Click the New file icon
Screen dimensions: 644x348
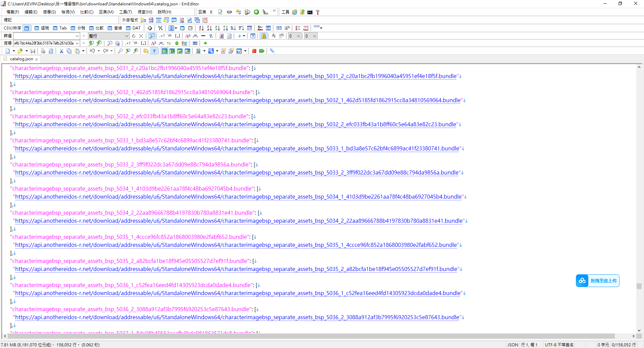pyautogui.click(x=8, y=51)
